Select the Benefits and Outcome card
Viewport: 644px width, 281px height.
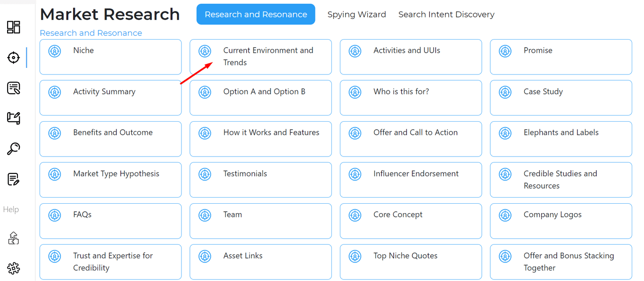coord(111,139)
